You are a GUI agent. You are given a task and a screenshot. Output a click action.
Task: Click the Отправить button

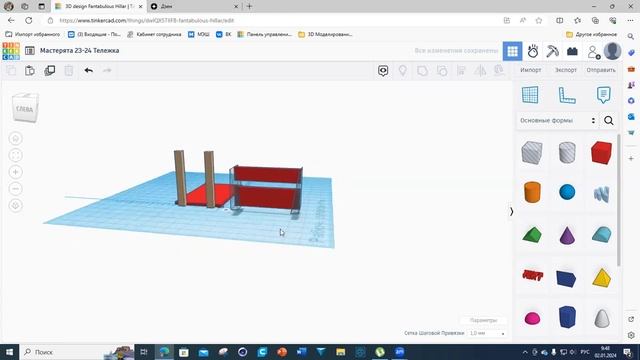[601, 70]
